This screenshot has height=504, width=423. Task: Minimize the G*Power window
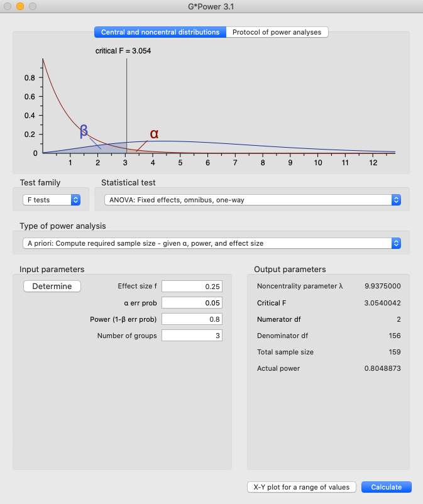pos(20,6)
